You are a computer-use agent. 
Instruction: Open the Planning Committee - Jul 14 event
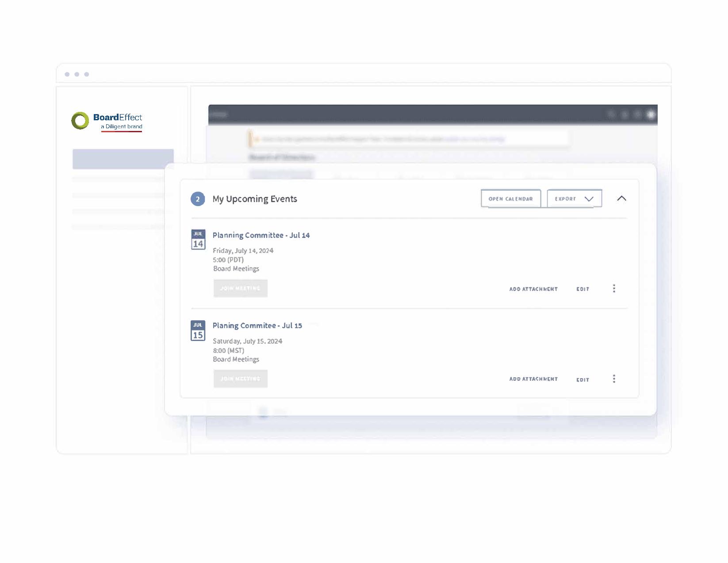point(261,235)
